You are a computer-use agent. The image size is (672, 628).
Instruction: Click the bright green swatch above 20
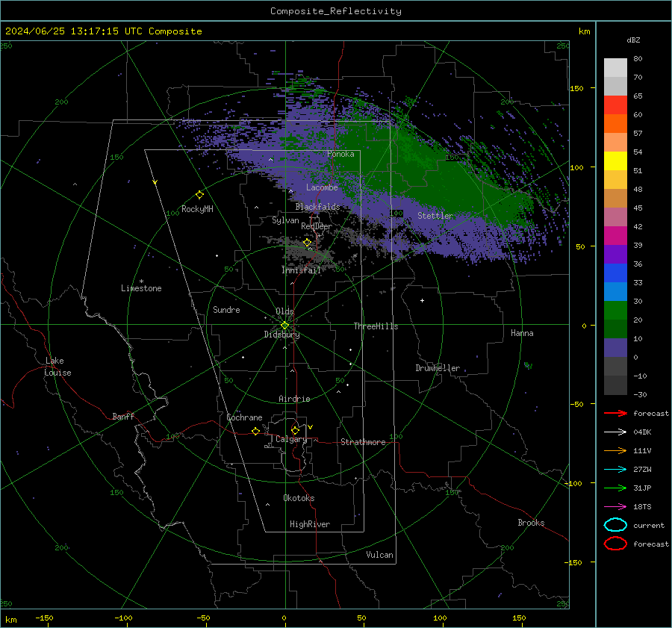click(615, 311)
